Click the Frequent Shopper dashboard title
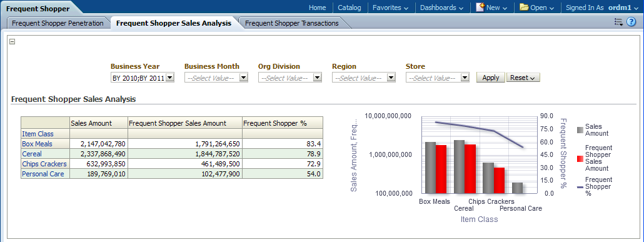This screenshot has width=644, height=242. (x=38, y=9)
